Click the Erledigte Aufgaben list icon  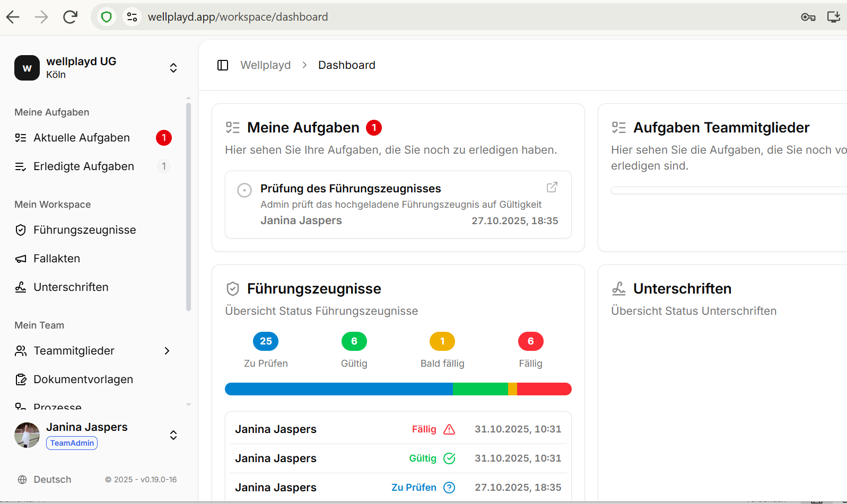pyautogui.click(x=21, y=166)
